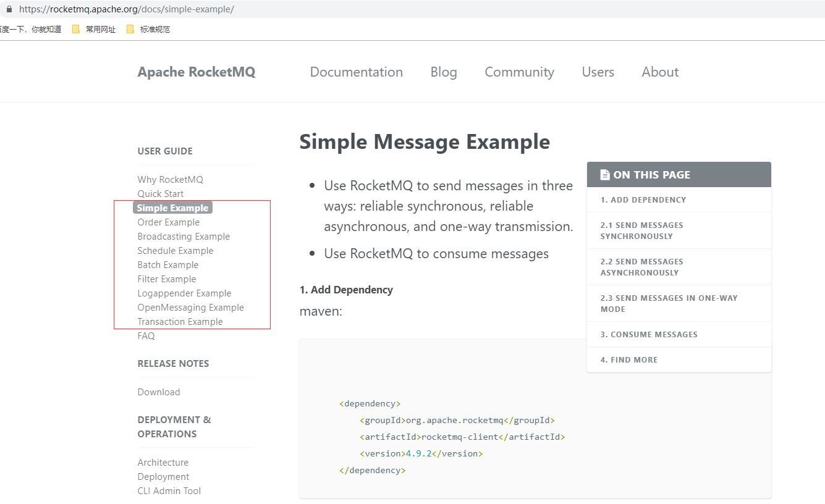This screenshot has width=825, height=504.
Task: Click the USER GUIDE sidebar heading
Action: [x=165, y=151]
